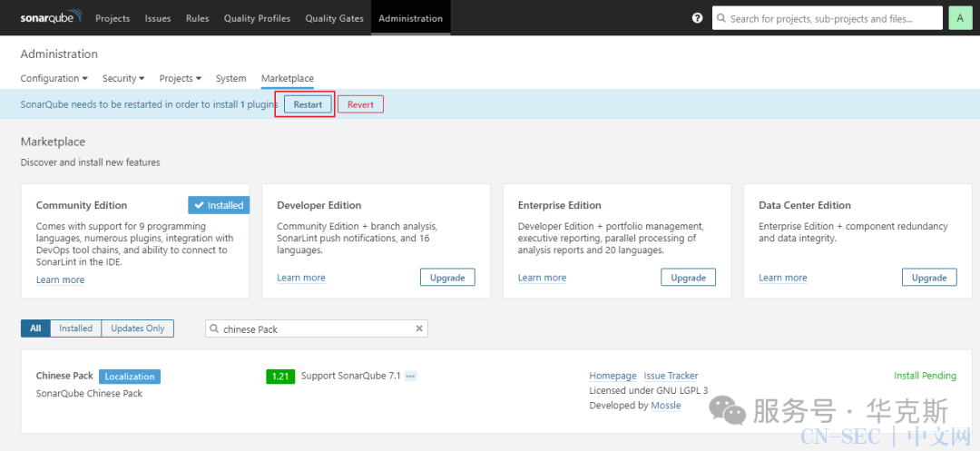This screenshot has width=980, height=451.
Task: Upgrade to Enterprise Edition
Action: [x=688, y=278]
